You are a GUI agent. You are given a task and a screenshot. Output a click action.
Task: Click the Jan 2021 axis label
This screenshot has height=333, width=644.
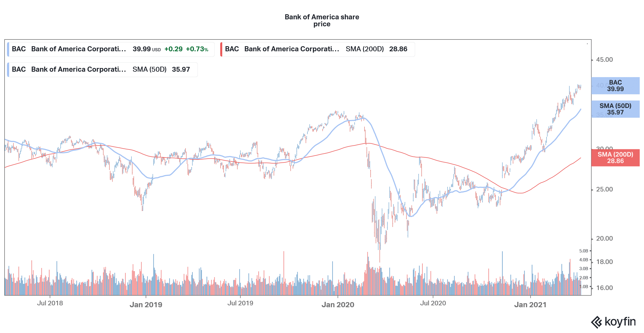point(530,305)
